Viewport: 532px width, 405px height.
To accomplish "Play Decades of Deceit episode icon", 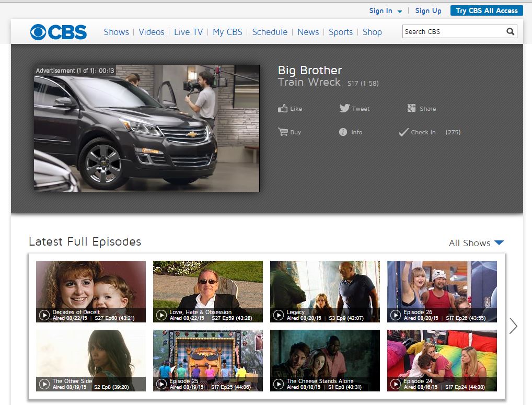I will coord(44,315).
